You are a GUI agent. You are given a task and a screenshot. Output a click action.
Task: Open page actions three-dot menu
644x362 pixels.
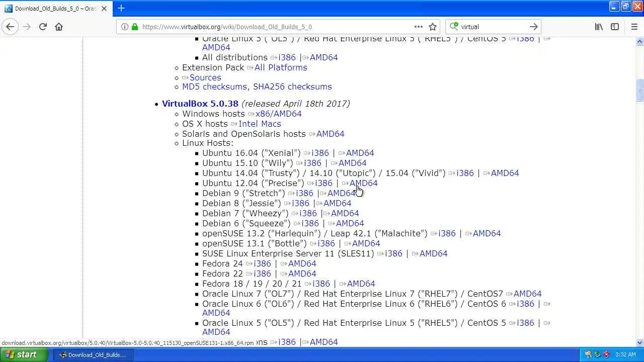[x=419, y=27]
